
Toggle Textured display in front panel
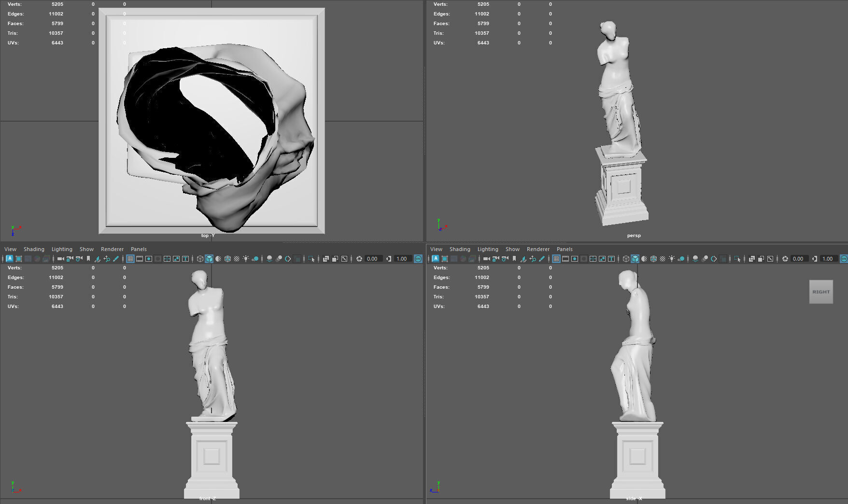[x=237, y=259]
